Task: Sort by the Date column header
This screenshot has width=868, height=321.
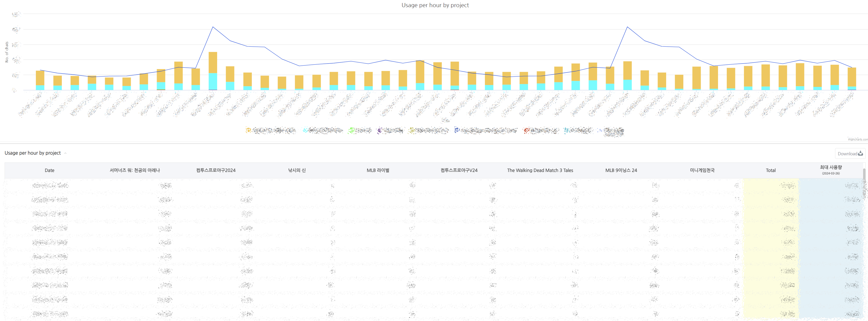Action: click(x=50, y=171)
